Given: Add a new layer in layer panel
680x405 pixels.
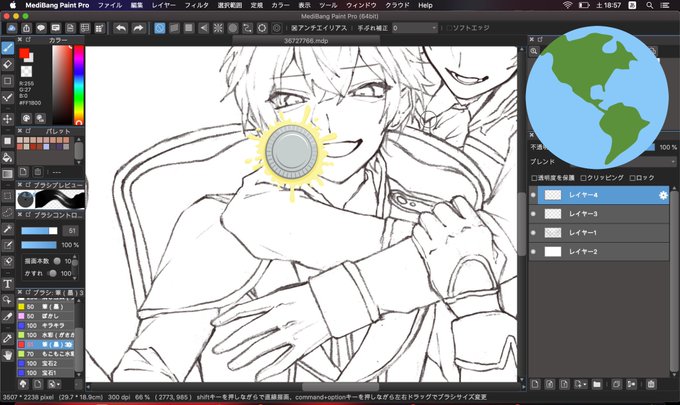Looking at the screenshot, I should (x=535, y=384).
